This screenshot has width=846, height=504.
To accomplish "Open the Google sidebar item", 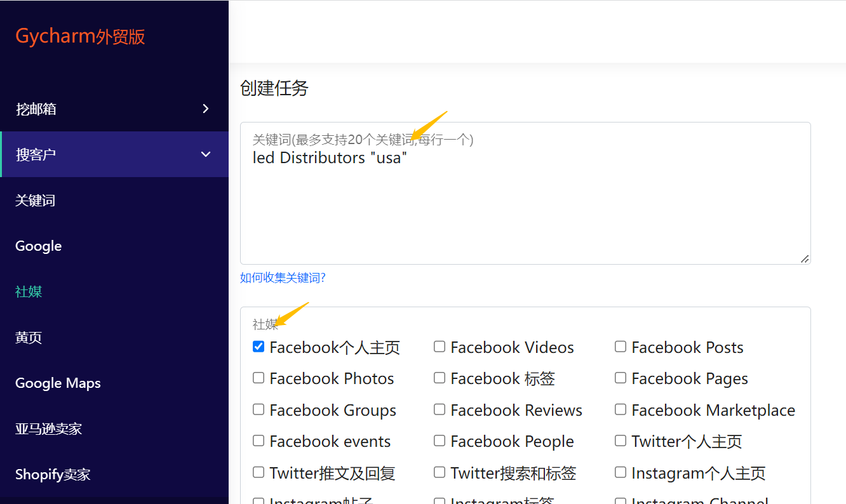I will (39, 246).
